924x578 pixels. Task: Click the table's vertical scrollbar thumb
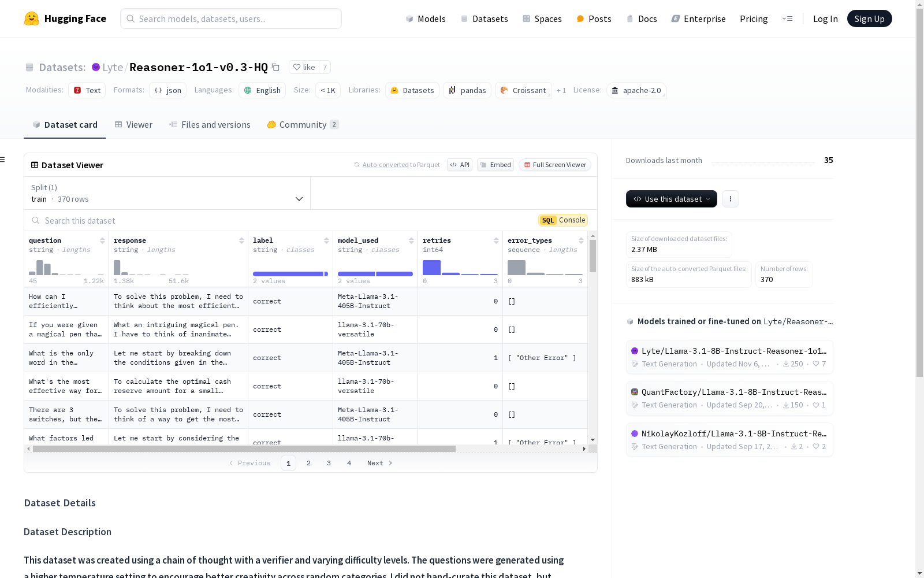(x=593, y=255)
